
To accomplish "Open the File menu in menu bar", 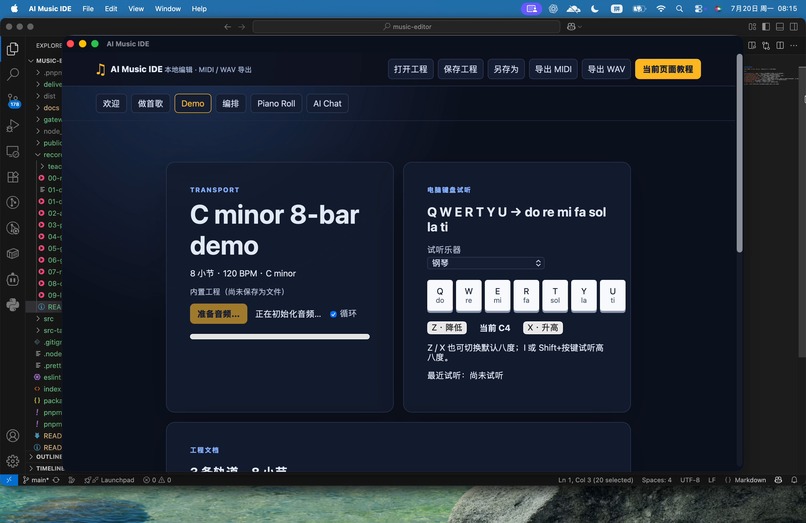I will [88, 9].
